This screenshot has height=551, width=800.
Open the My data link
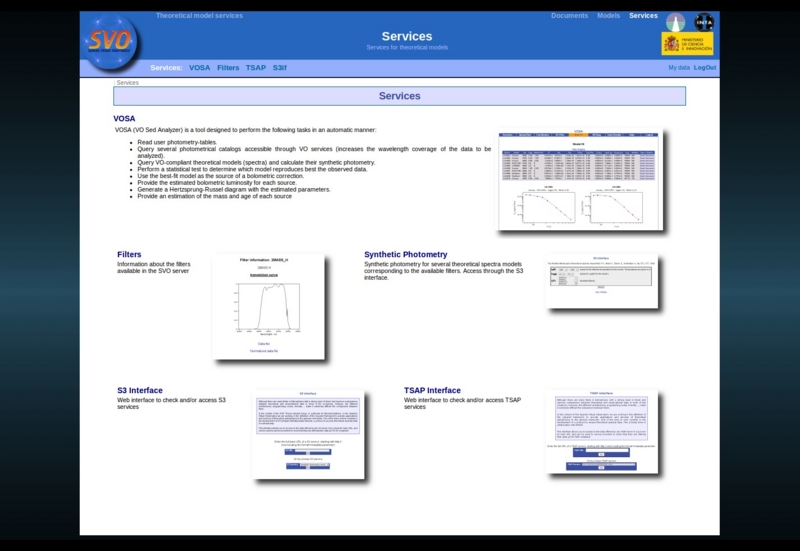[679, 68]
